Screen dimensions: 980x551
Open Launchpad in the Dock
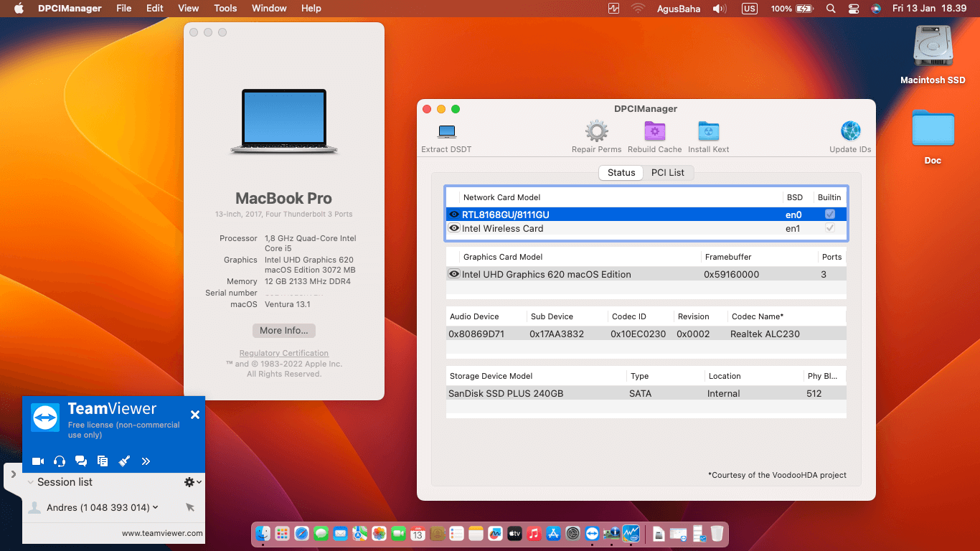pos(283,534)
